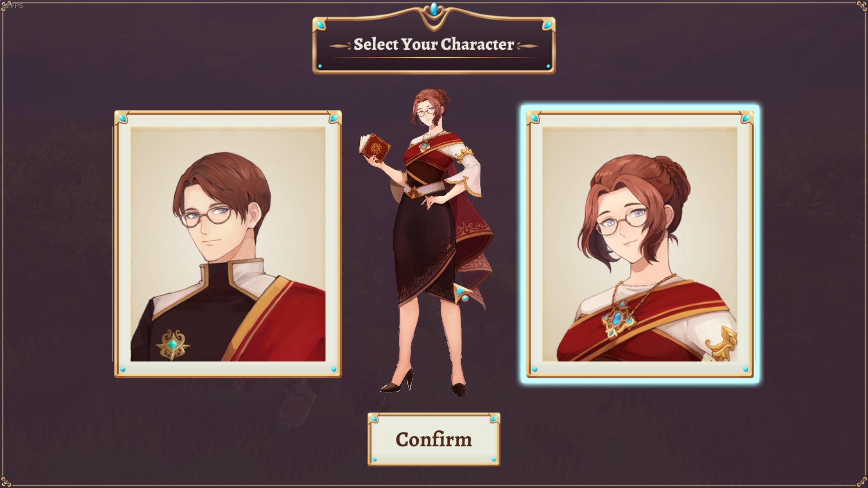Click the gold belt buckle on the character model
The width and height of the screenshot is (868, 488).
pyautogui.click(x=413, y=194)
